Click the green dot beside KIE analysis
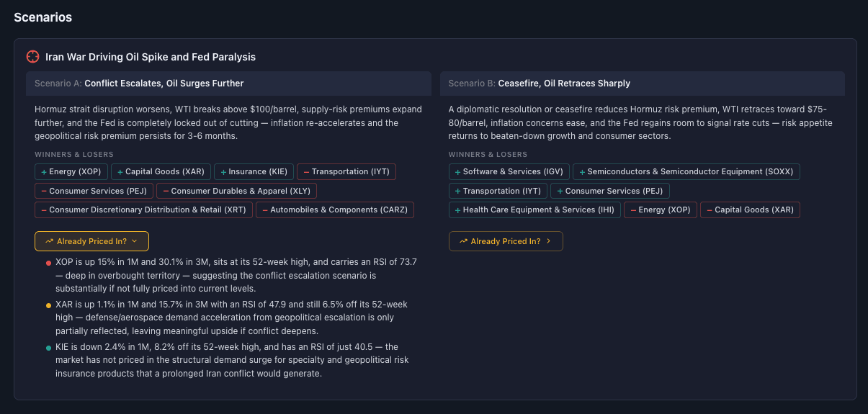This screenshot has width=868, height=414. [x=48, y=348]
